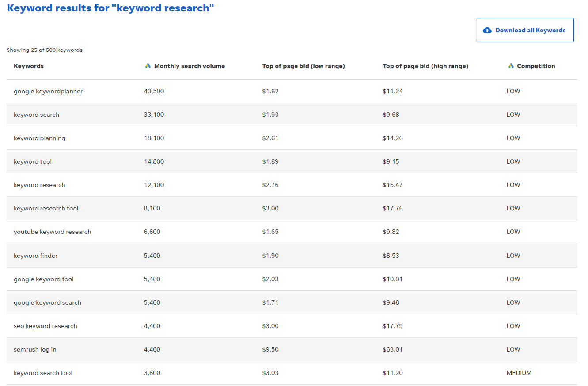The width and height of the screenshot is (588, 386).
Task: Click the cloud download icon
Action: (487, 30)
